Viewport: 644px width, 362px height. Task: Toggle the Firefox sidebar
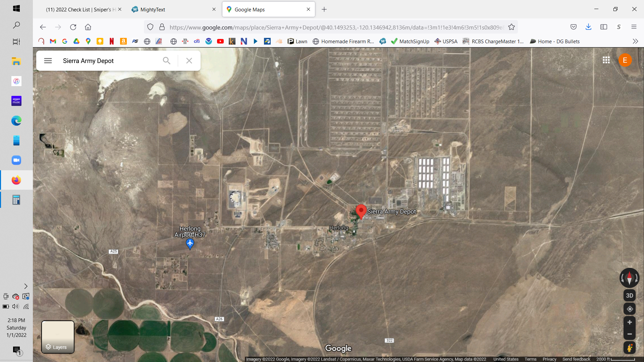pos(604,27)
